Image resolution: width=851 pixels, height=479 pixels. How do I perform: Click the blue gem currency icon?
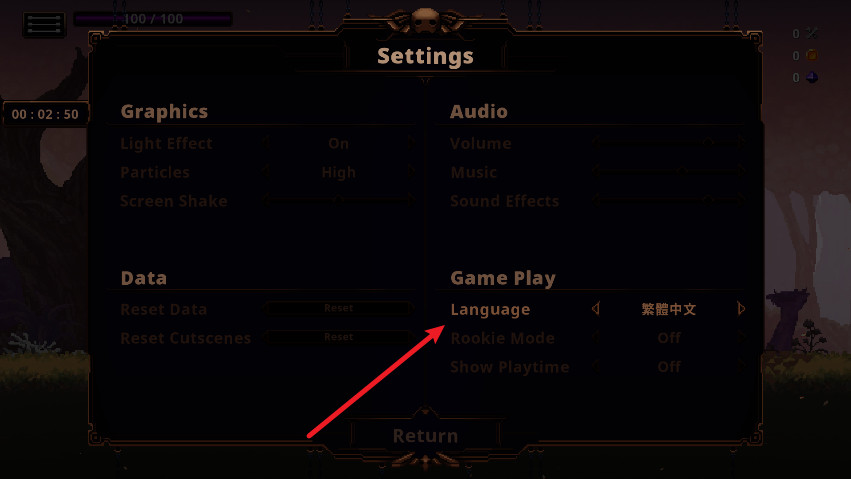pos(812,78)
